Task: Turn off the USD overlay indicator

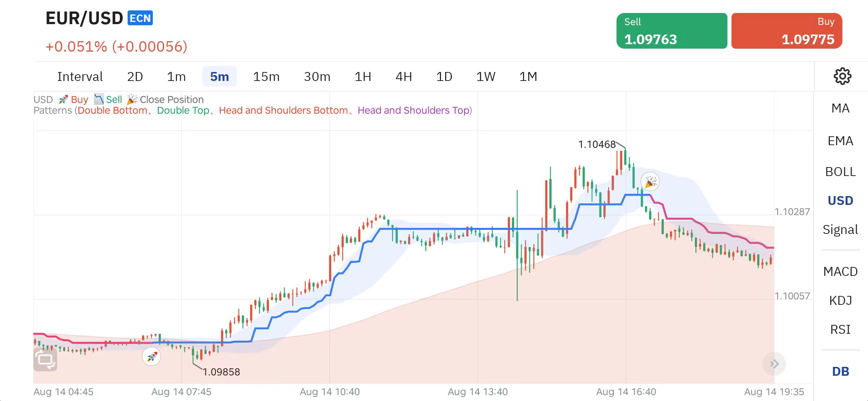Action: coord(840,200)
